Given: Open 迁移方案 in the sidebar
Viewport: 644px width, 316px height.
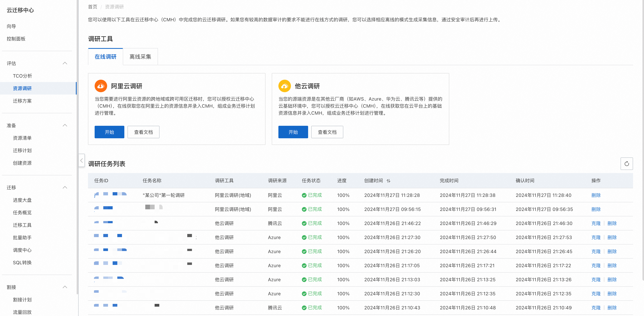Looking at the screenshot, I should click(22, 101).
